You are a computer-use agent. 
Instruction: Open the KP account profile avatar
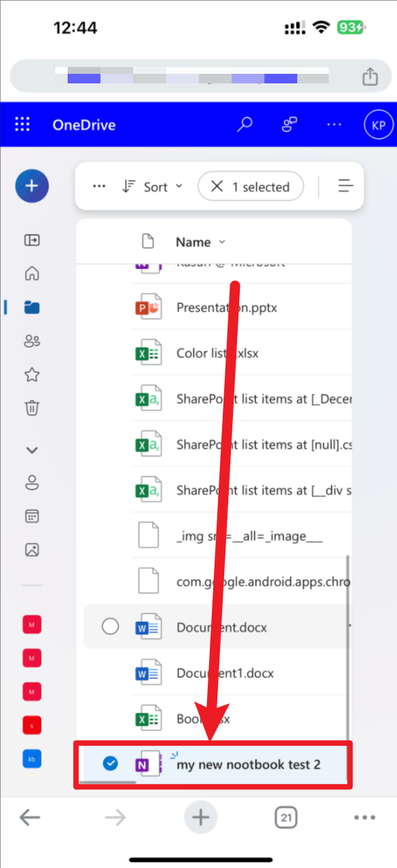pyautogui.click(x=378, y=124)
